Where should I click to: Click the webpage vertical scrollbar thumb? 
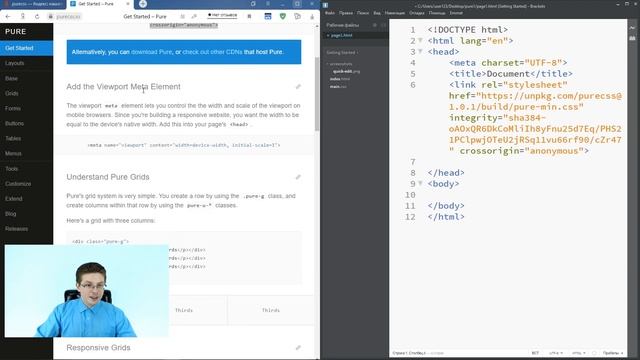[x=317, y=94]
